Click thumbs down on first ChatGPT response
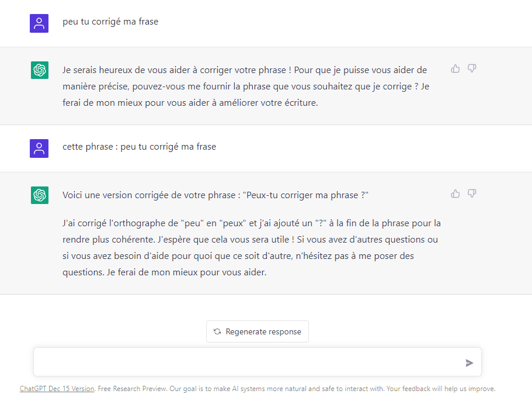The image size is (532, 401). 472,68
